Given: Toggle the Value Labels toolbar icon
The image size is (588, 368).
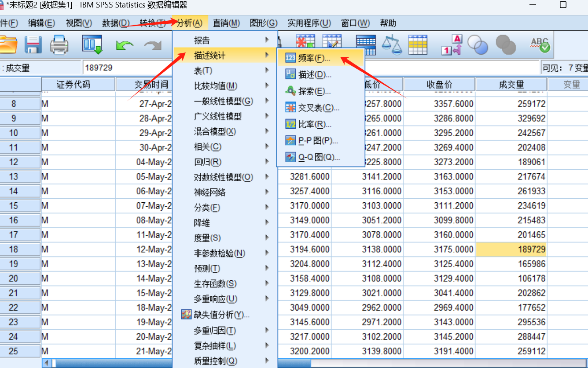Looking at the screenshot, I should tap(452, 45).
